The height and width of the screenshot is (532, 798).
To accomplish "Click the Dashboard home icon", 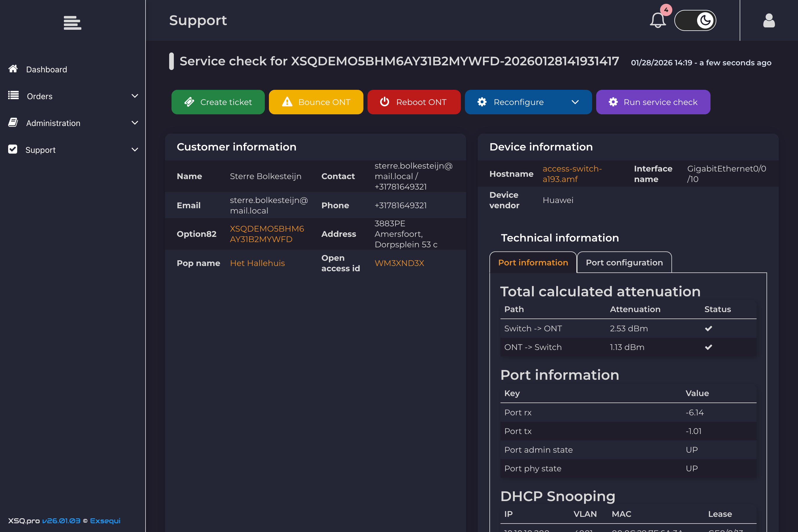I will pyautogui.click(x=13, y=69).
